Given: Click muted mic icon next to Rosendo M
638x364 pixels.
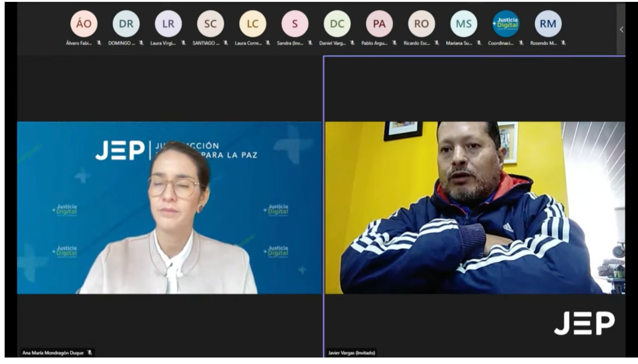Looking at the screenshot, I should point(563,43).
